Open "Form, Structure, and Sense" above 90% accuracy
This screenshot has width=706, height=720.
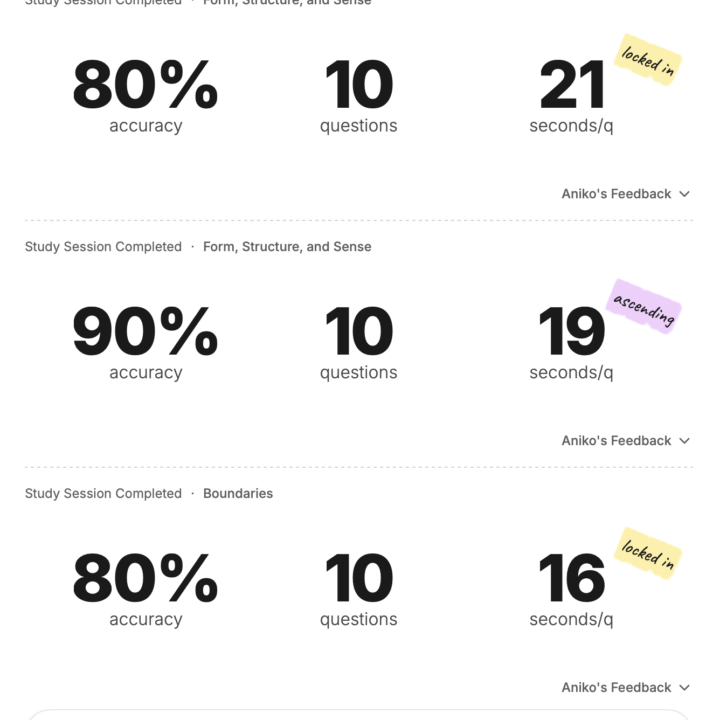[x=287, y=247]
